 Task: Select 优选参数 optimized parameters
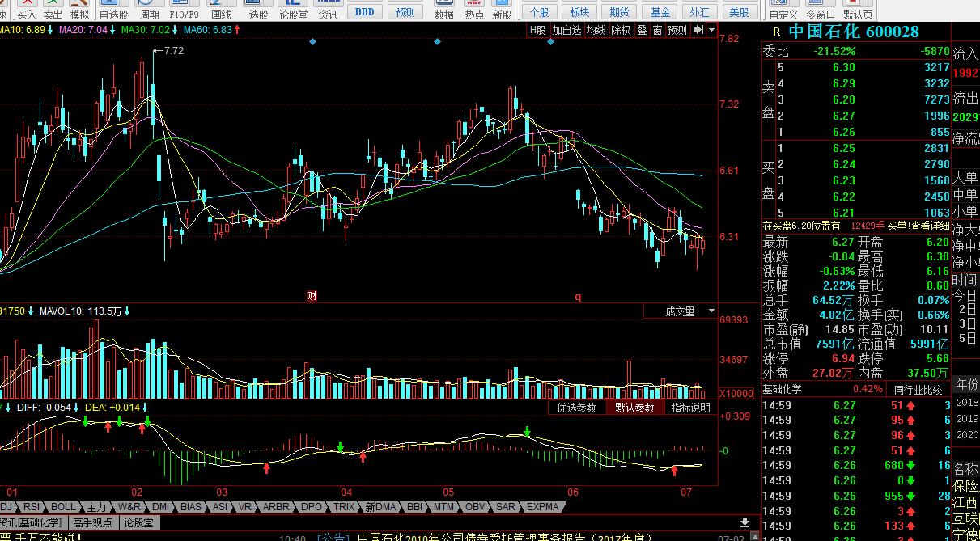point(576,408)
